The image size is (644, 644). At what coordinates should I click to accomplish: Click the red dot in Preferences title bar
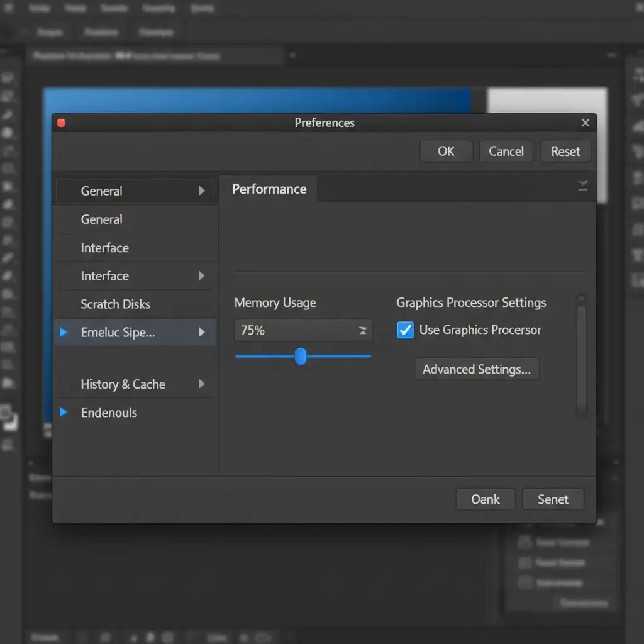pos(61,123)
